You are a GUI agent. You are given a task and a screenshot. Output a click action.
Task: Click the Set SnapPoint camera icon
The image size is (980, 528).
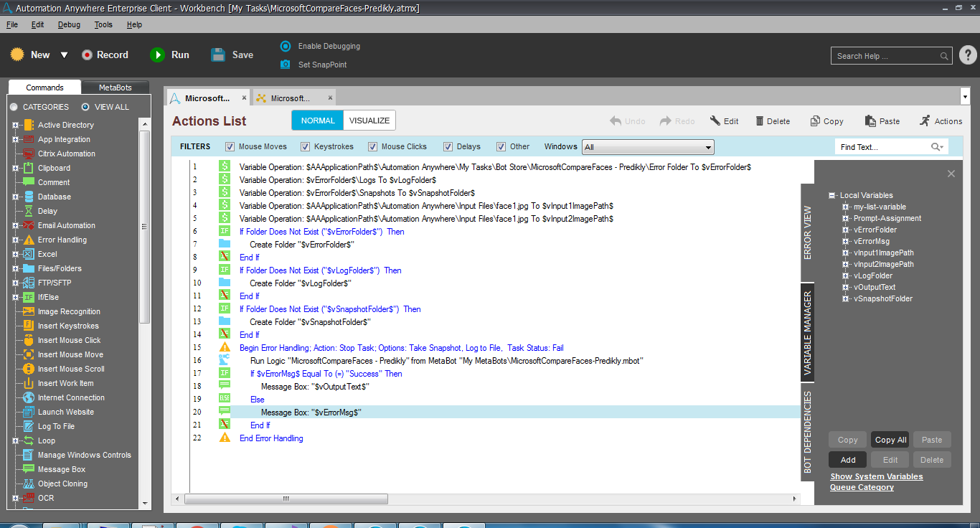[x=286, y=65]
